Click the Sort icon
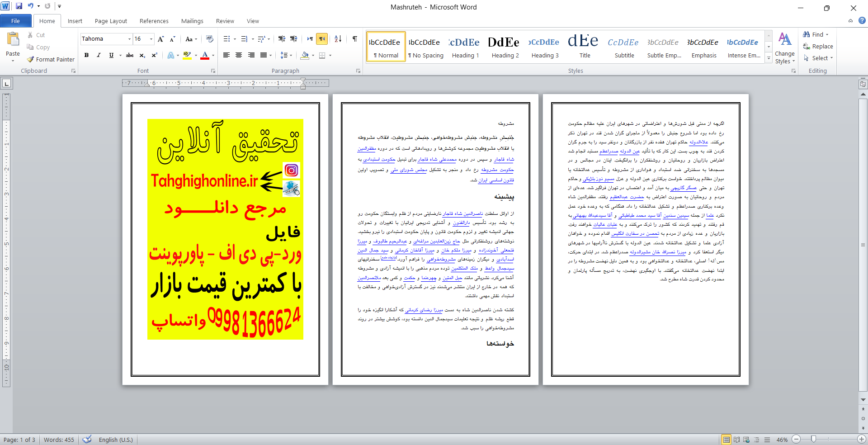The height and width of the screenshot is (445, 868). [x=338, y=39]
